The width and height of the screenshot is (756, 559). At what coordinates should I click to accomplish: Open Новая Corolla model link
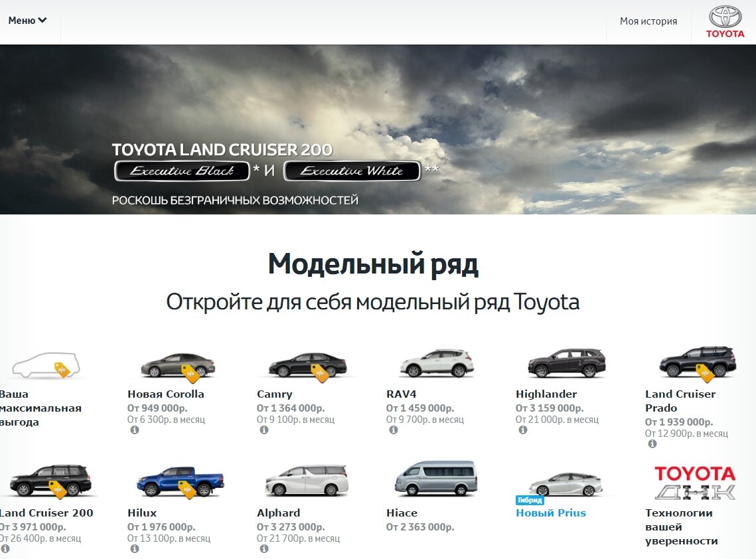pos(165,394)
